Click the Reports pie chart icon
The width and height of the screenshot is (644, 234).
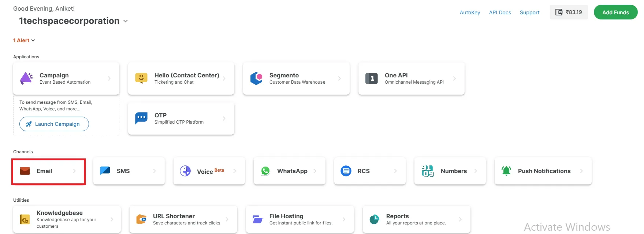(x=375, y=219)
